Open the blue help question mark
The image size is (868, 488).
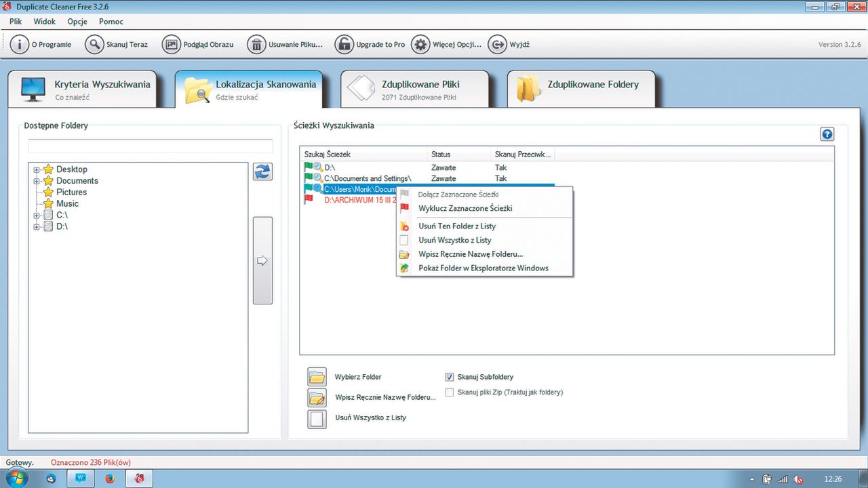827,134
